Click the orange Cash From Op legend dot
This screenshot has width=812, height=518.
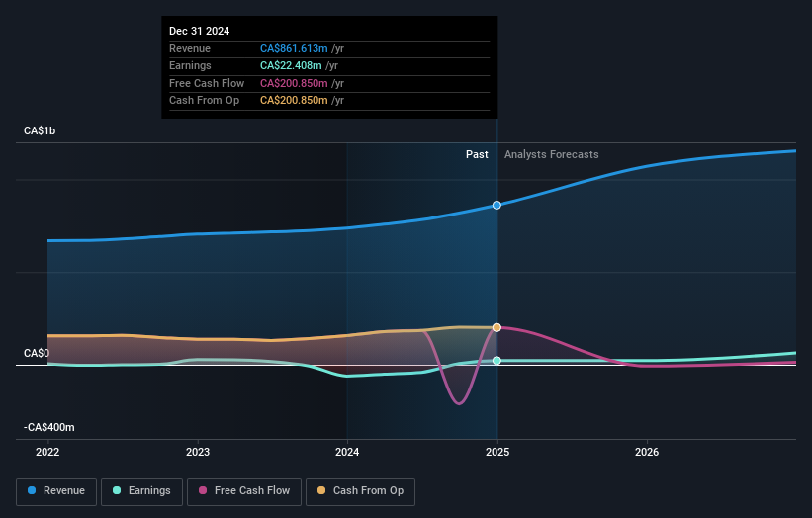point(321,490)
